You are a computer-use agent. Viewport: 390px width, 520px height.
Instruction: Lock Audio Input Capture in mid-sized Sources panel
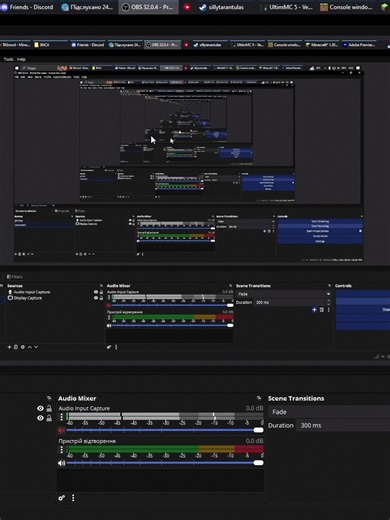101,292
